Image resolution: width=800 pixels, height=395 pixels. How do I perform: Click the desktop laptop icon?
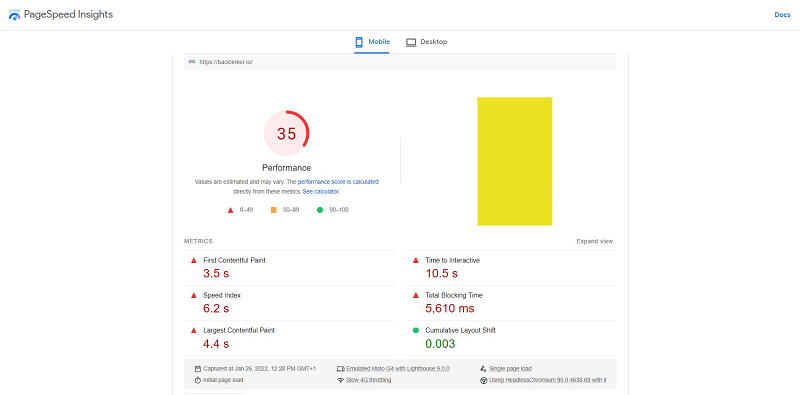pos(411,42)
